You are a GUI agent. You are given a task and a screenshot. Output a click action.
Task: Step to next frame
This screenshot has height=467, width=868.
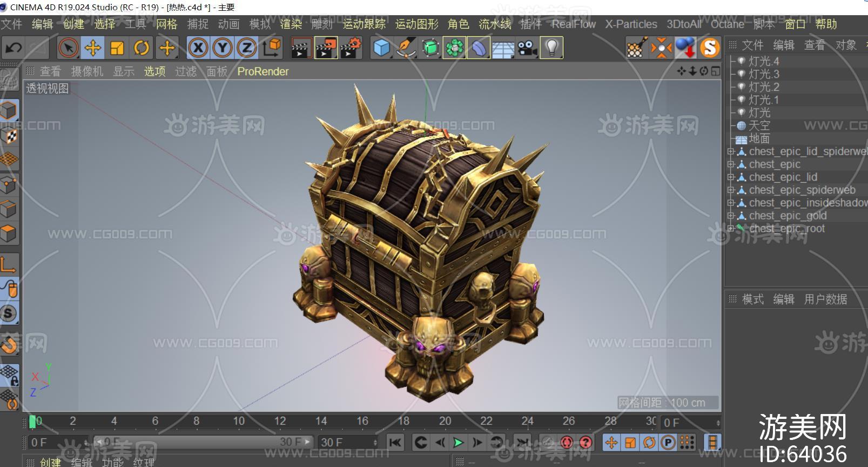click(477, 443)
